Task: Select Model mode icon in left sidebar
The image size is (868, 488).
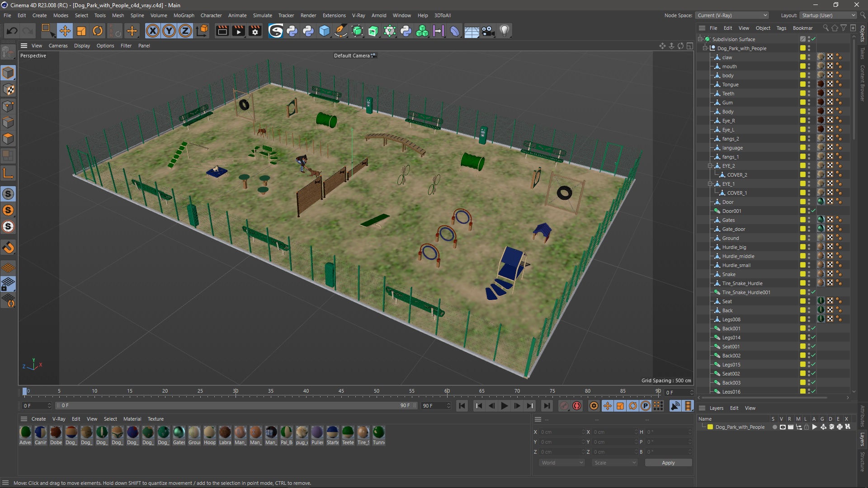Action: tap(8, 73)
